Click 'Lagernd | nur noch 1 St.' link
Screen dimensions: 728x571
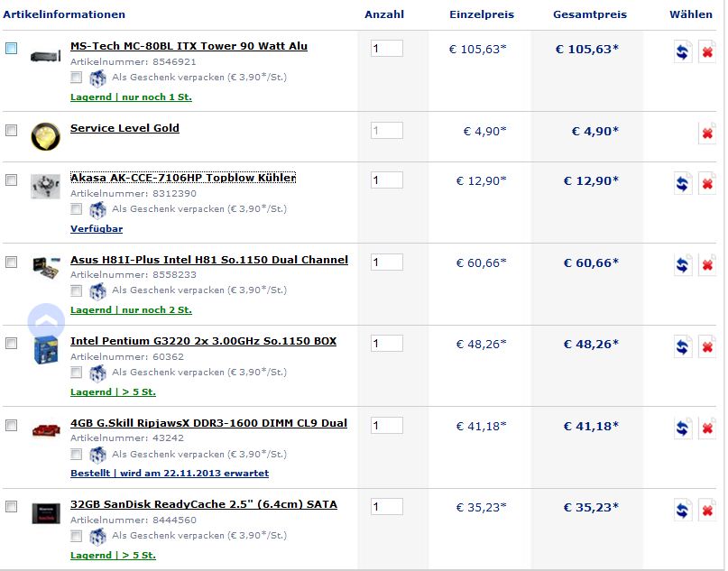pos(131,97)
